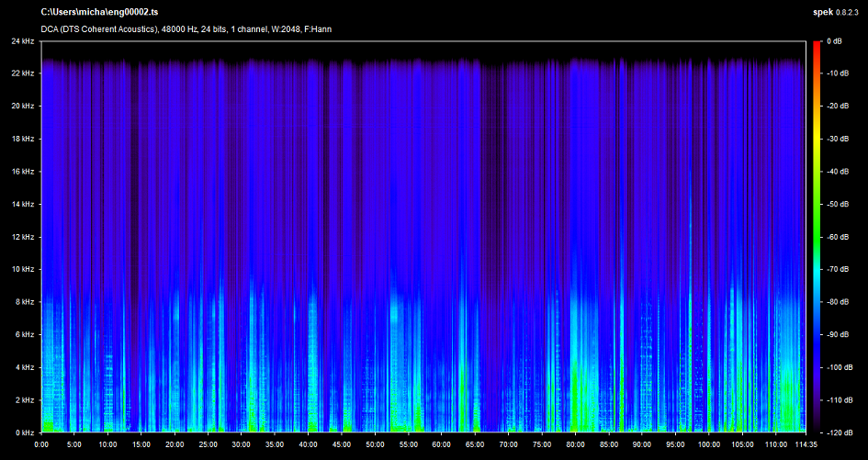The image size is (868, 460).
Task: Click the -120 dB scale label
Action: coord(838,432)
